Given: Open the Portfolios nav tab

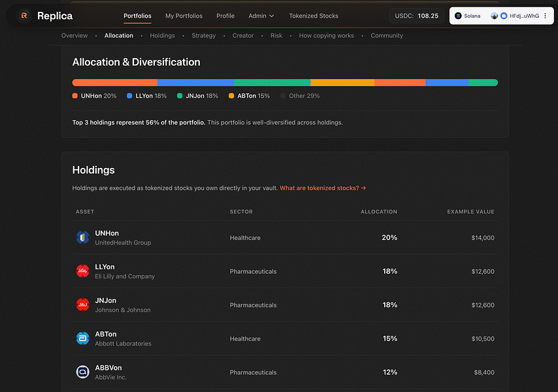Looking at the screenshot, I should point(137,16).
